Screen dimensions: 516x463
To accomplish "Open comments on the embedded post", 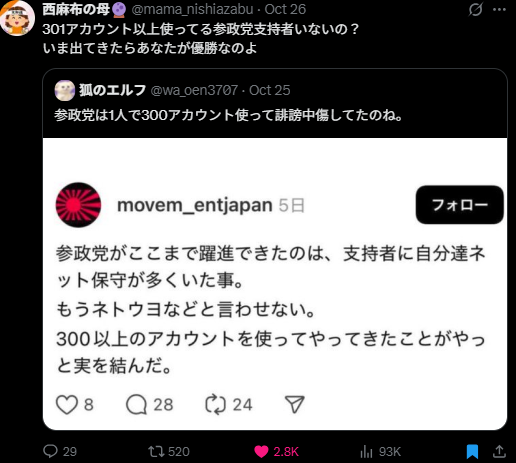I will pyautogui.click(x=136, y=405).
